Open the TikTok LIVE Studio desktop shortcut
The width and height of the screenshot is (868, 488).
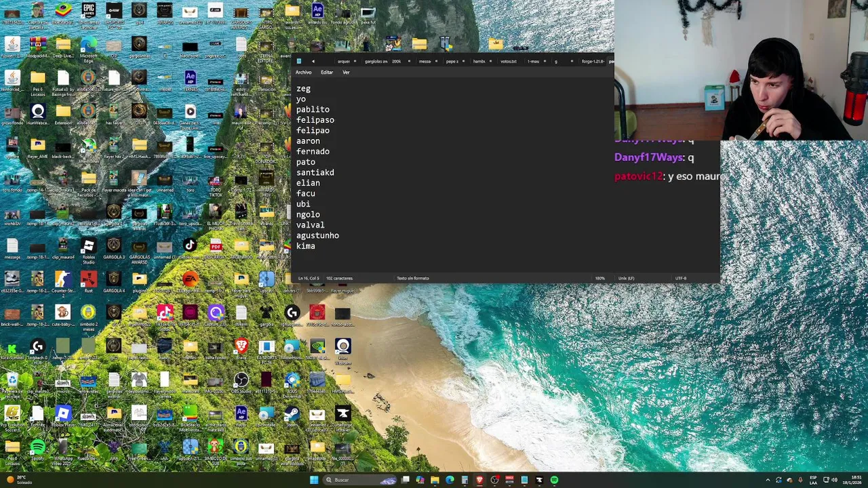(165, 315)
